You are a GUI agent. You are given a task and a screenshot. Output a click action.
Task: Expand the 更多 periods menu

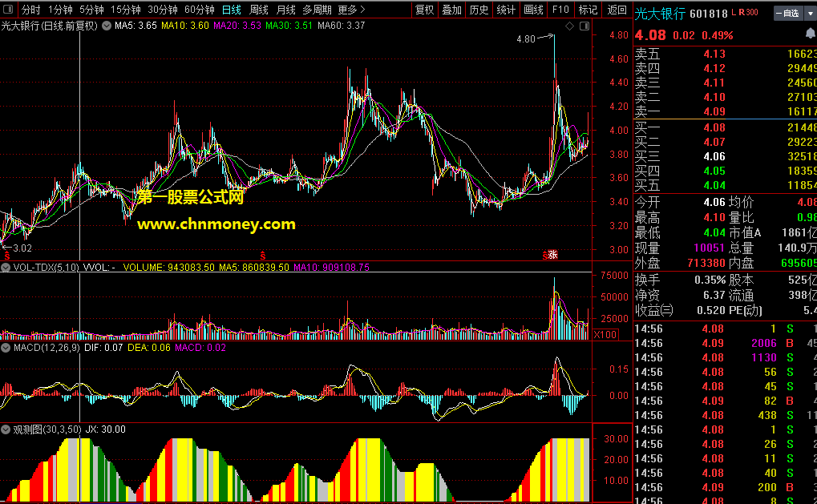(x=352, y=10)
